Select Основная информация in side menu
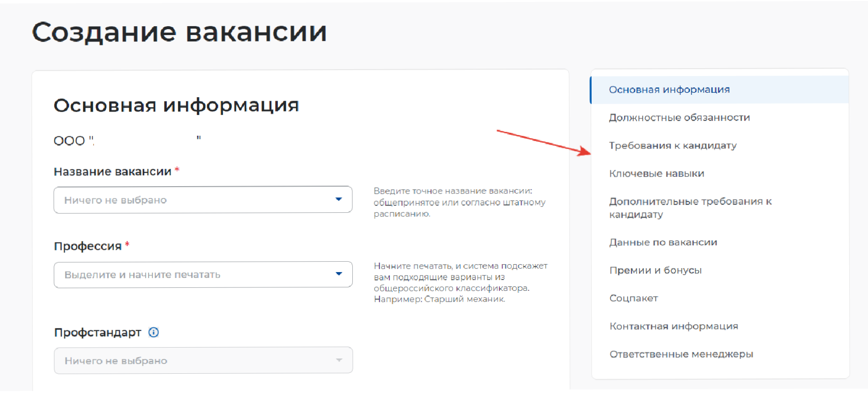The image size is (868, 395). [x=719, y=89]
